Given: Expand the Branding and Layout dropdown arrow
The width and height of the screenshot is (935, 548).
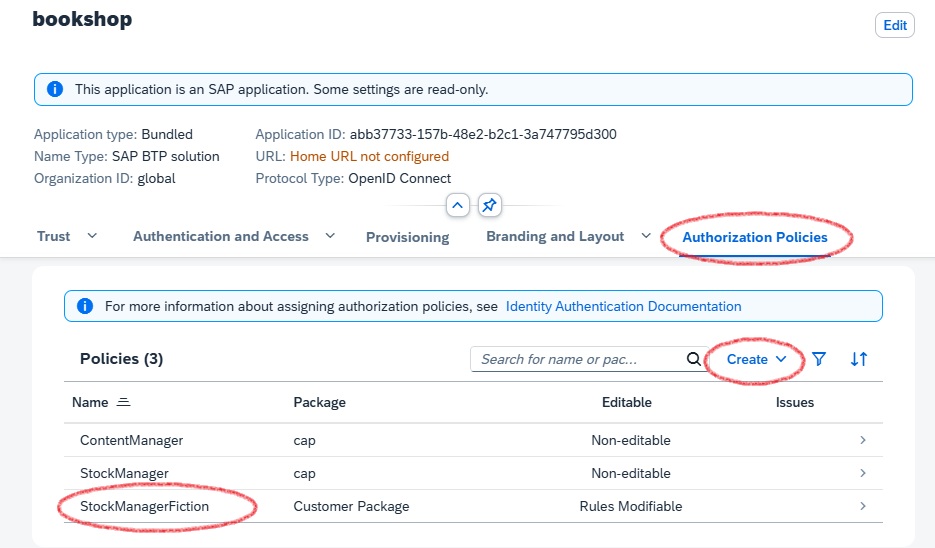Looking at the screenshot, I should click(646, 236).
